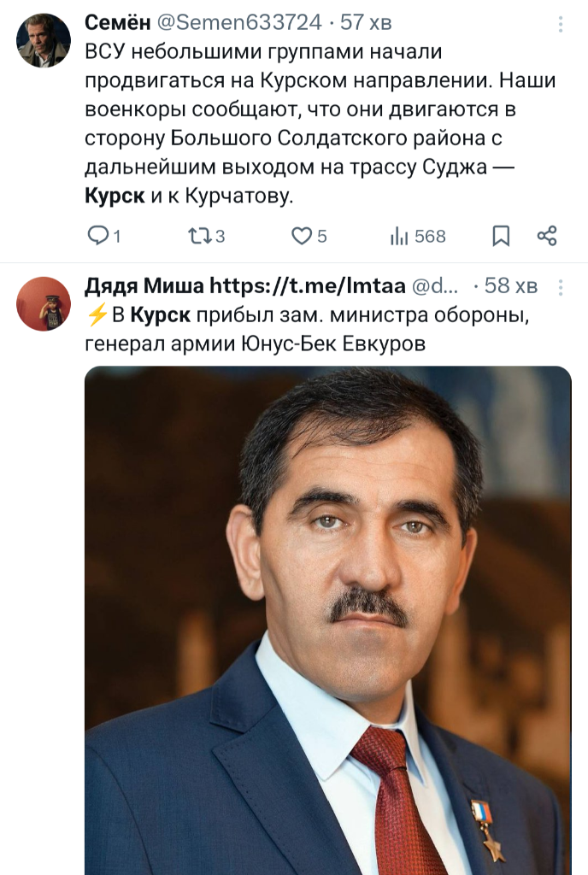This screenshot has width=588, height=875.
Task: Open Семён's tweet text about Курском направлении
Action: tap(320, 123)
